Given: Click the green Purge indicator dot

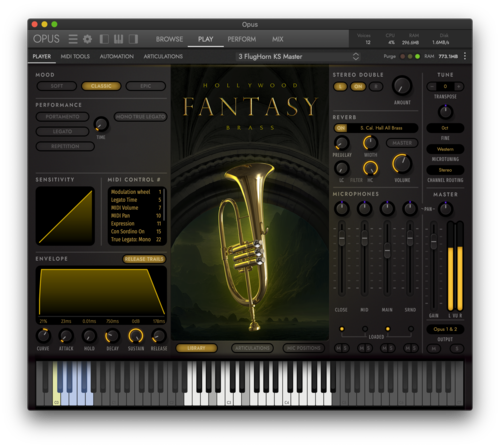Looking at the screenshot, I should pyautogui.click(x=417, y=56).
